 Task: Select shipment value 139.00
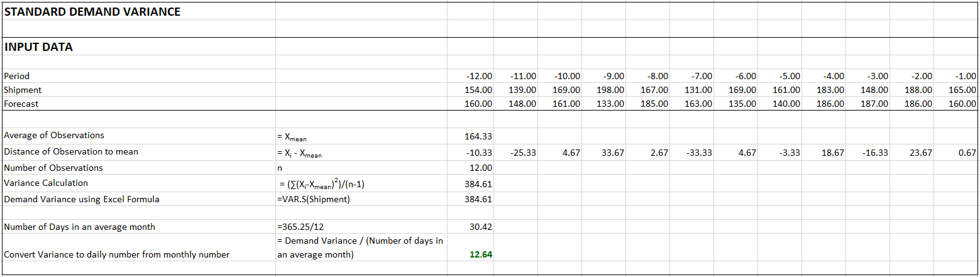pyautogui.click(x=523, y=90)
